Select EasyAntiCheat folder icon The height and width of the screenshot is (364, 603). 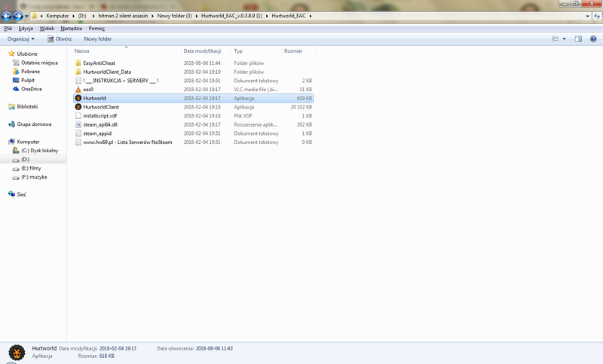[x=78, y=63]
